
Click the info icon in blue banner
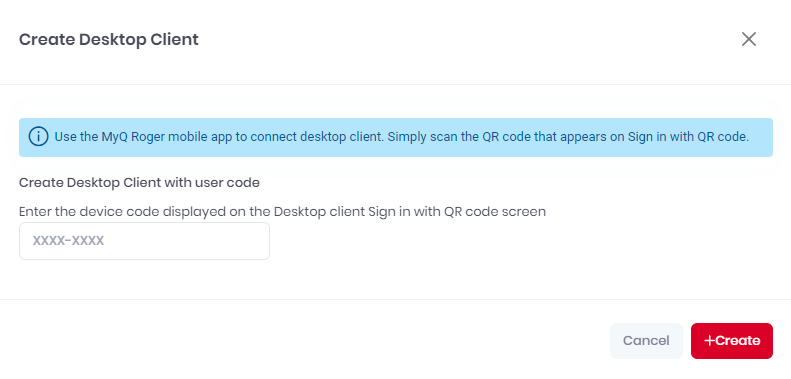(x=39, y=137)
